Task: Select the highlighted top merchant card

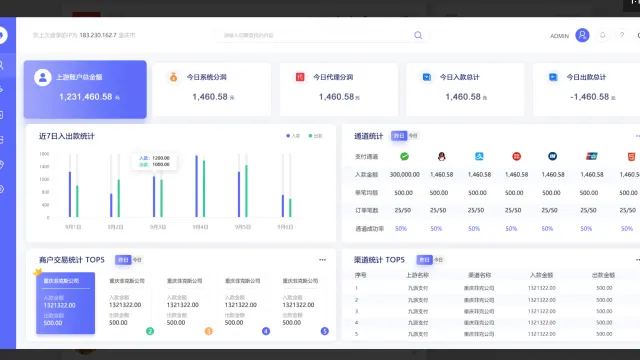Action: pyautogui.click(x=65, y=303)
